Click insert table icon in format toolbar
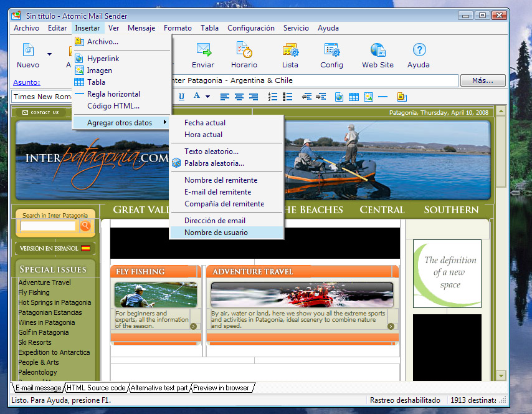This screenshot has height=414, width=532. point(354,97)
